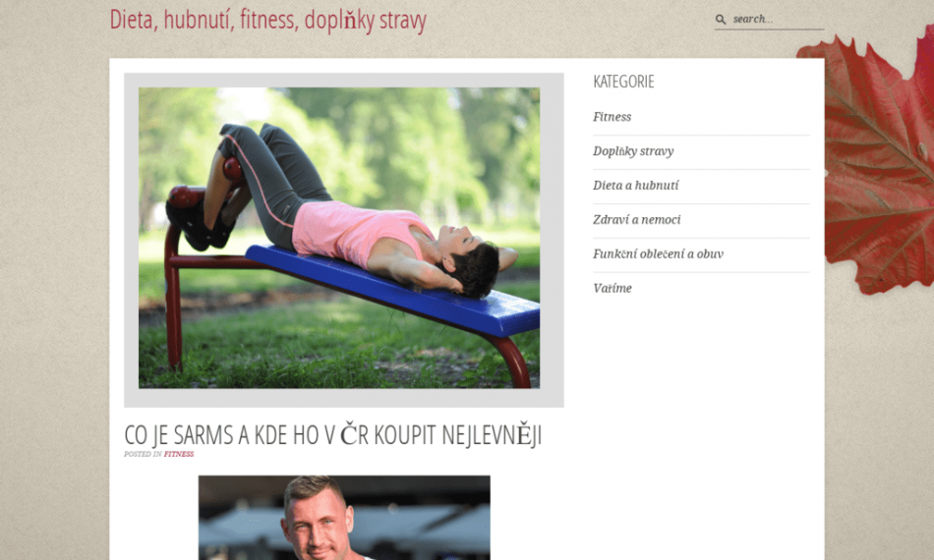Go to Dieta a hubnutí category
934x560 pixels.
click(635, 185)
